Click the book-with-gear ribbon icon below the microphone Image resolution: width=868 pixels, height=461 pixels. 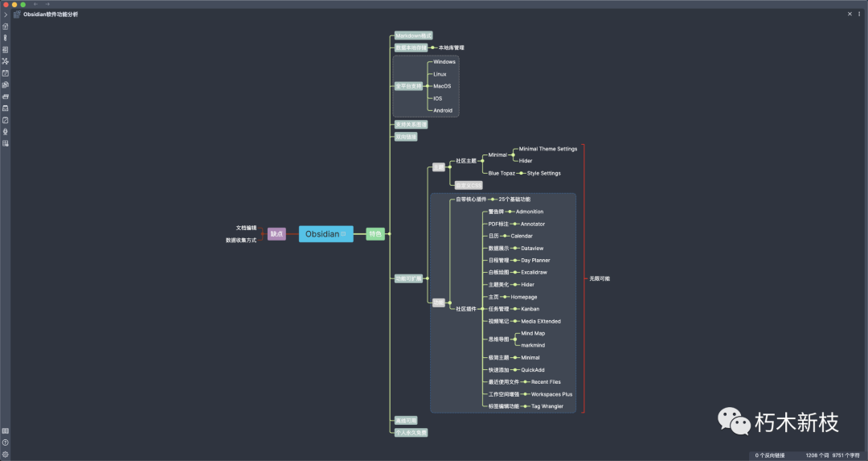point(6,143)
